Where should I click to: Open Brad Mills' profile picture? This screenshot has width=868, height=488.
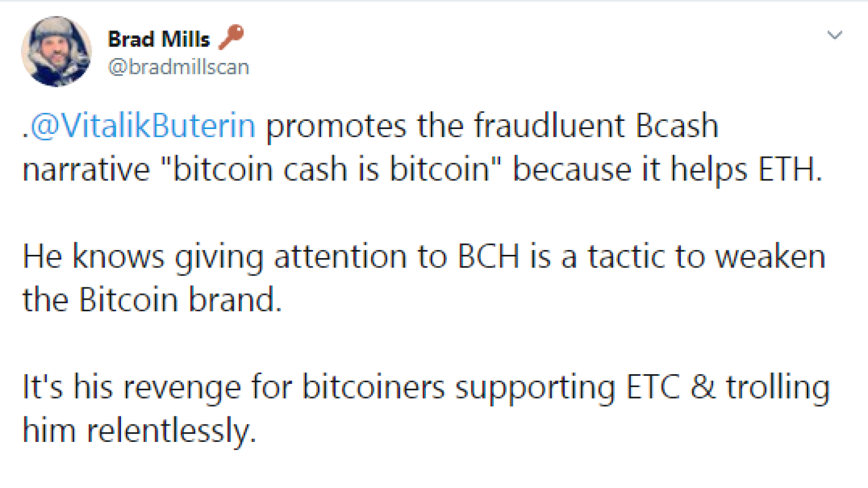tap(56, 51)
